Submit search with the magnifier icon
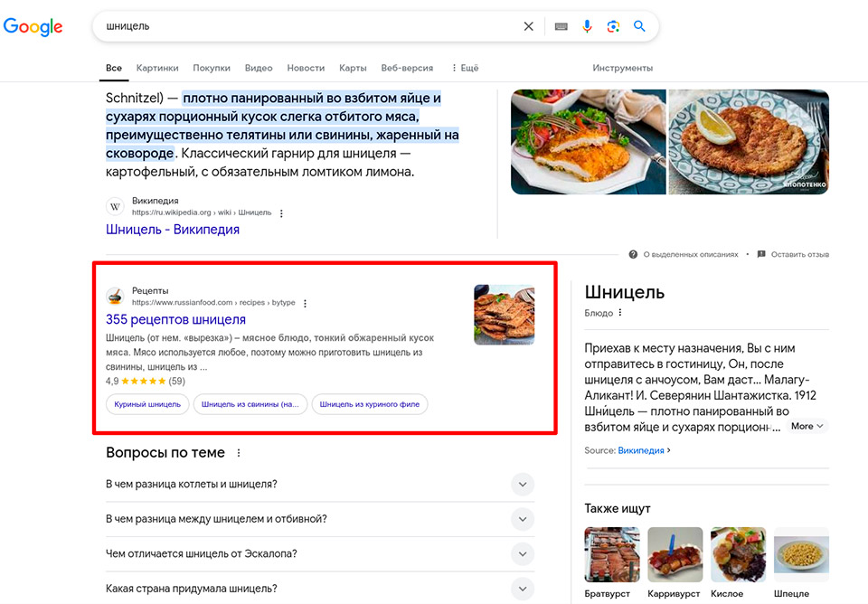Image resolution: width=868 pixels, height=604 pixels. (x=639, y=26)
